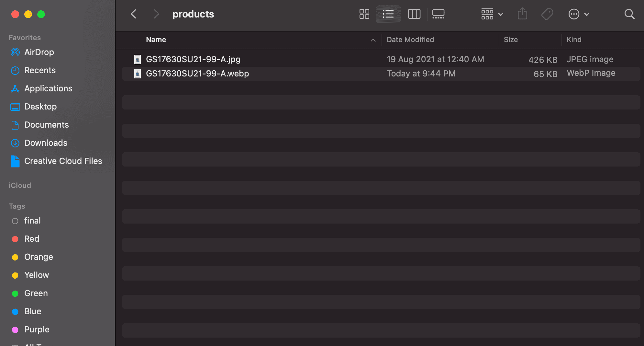The height and width of the screenshot is (346, 644).
Task: Go back to previous folder
Action: 134,14
